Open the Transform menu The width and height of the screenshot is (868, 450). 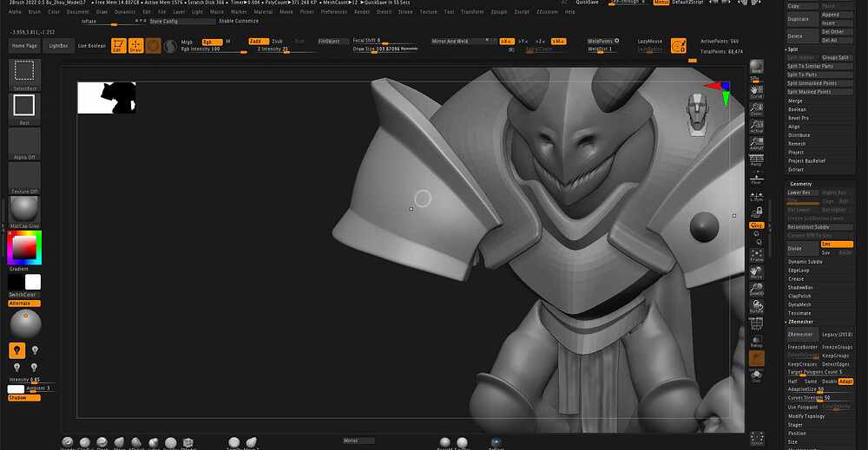click(x=472, y=11)
